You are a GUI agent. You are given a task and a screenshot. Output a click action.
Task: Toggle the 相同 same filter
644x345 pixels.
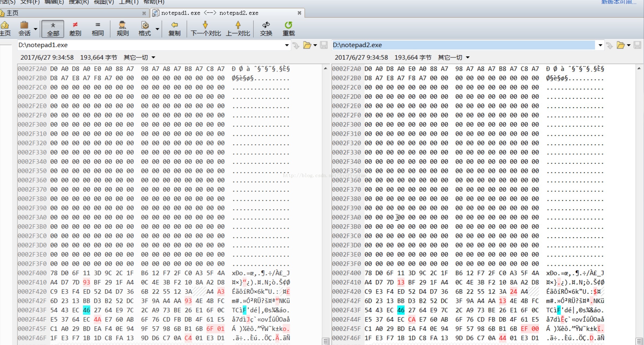coord(98,29)
